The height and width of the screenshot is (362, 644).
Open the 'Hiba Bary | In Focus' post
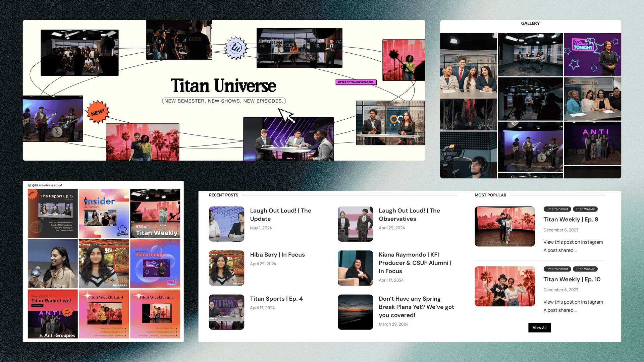[x=277, y=255]
